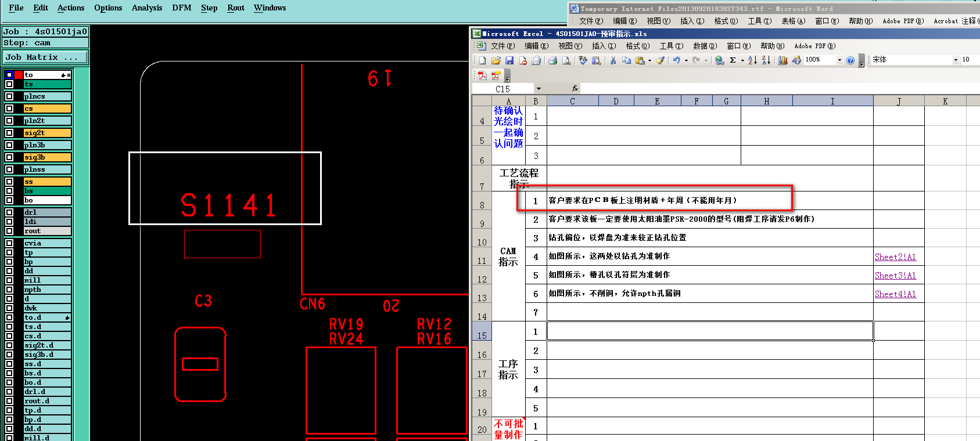
Task: Open Excel's Adobe PDF(B) menu
Action: click(814, 46)
